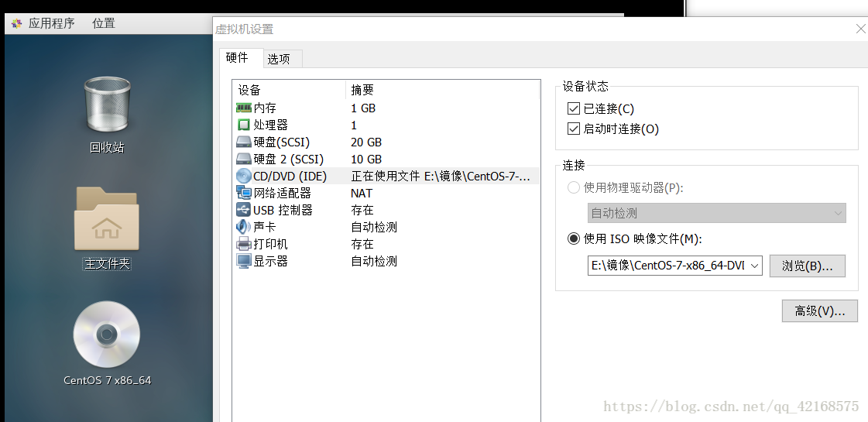Open the CentOS 7 x86_64 disc icon
The width and height of the screenshot is (868, 422).
[106, 334]
